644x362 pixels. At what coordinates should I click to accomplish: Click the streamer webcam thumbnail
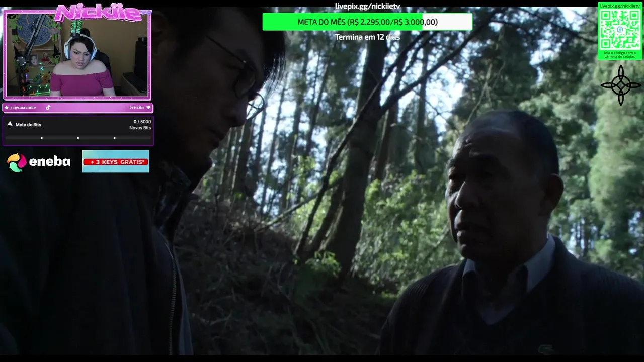pos(77,54)
